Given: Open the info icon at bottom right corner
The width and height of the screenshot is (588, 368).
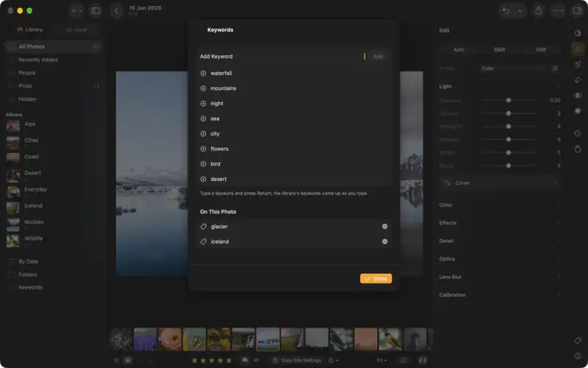Looking at the screenshot, I should 578,356.
